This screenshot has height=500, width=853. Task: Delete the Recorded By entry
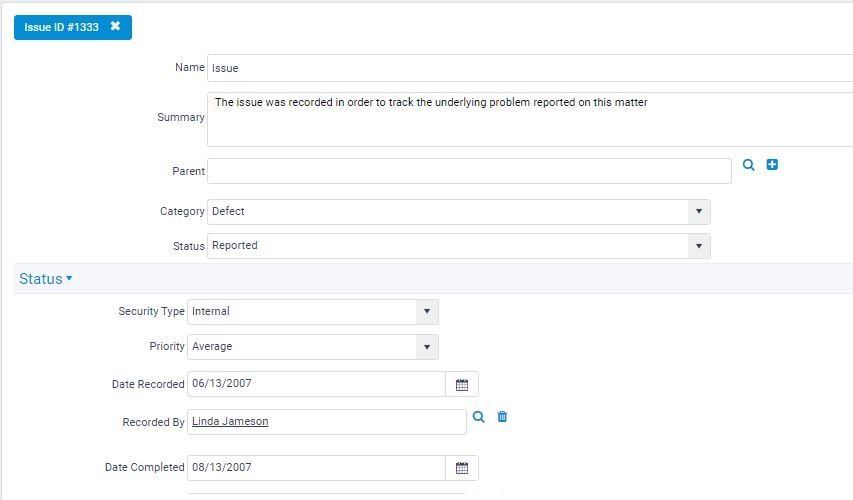[x=502, y=417]
